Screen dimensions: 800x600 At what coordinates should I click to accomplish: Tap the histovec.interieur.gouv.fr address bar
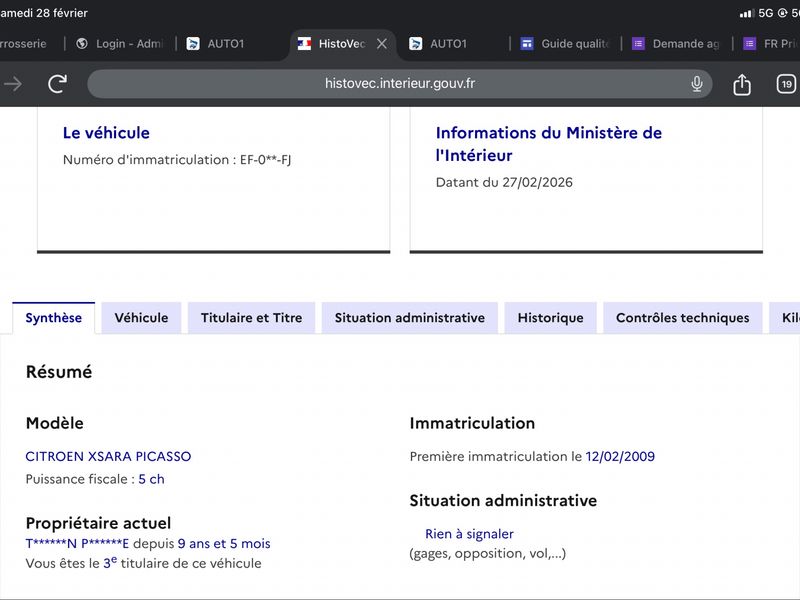click(400, 84)
